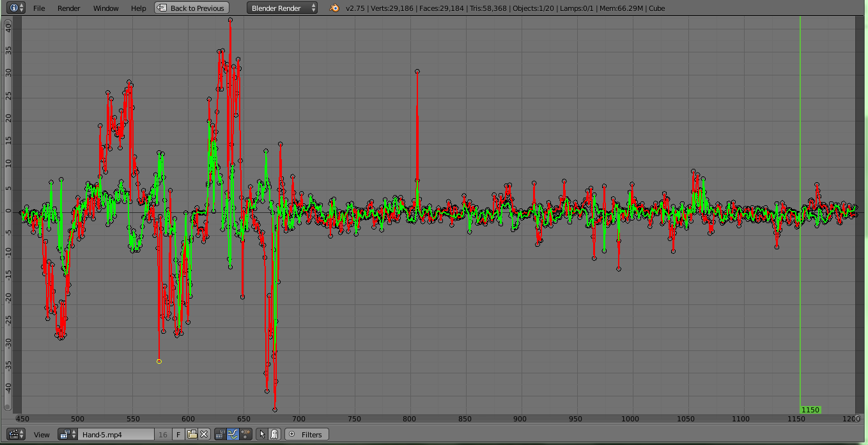
Task: Switch to Dopesheet view mode icon
Action: pyautogui.click(x=245, y=434)
